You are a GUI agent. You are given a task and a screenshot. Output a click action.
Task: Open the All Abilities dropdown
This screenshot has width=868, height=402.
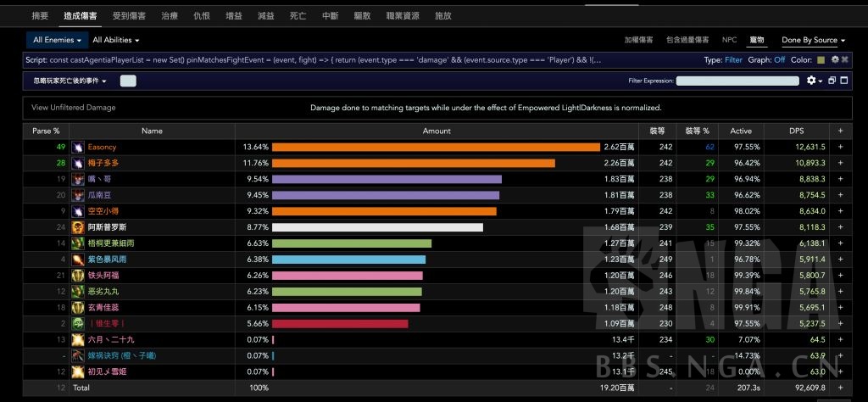tap(115, 40)
